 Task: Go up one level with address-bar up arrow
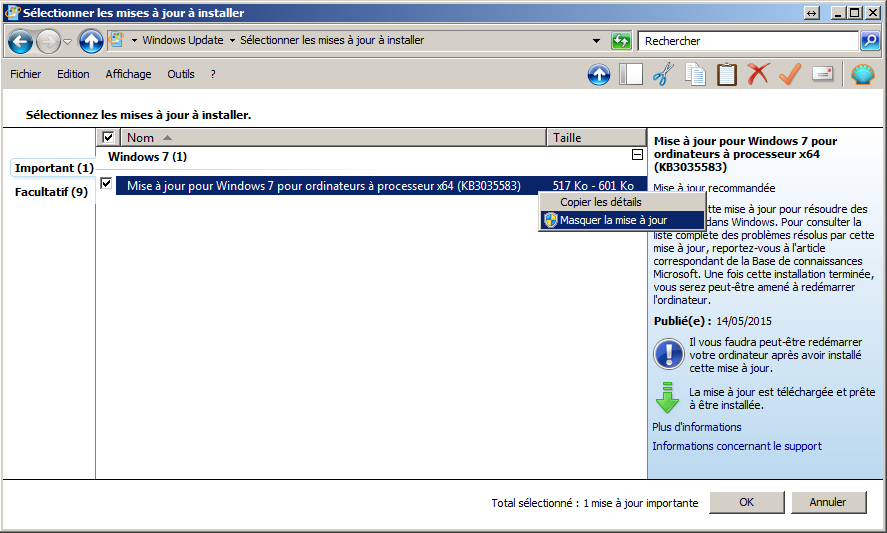[91, 41]
